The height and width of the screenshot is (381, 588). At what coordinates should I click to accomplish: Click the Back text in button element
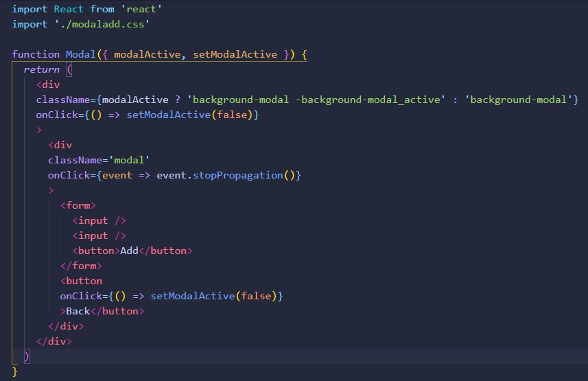click(78, 311)
